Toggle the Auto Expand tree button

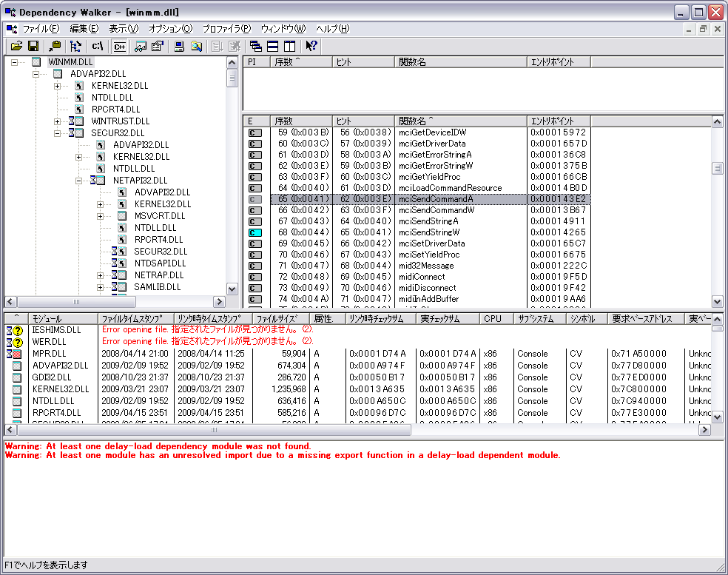[75, 46]
